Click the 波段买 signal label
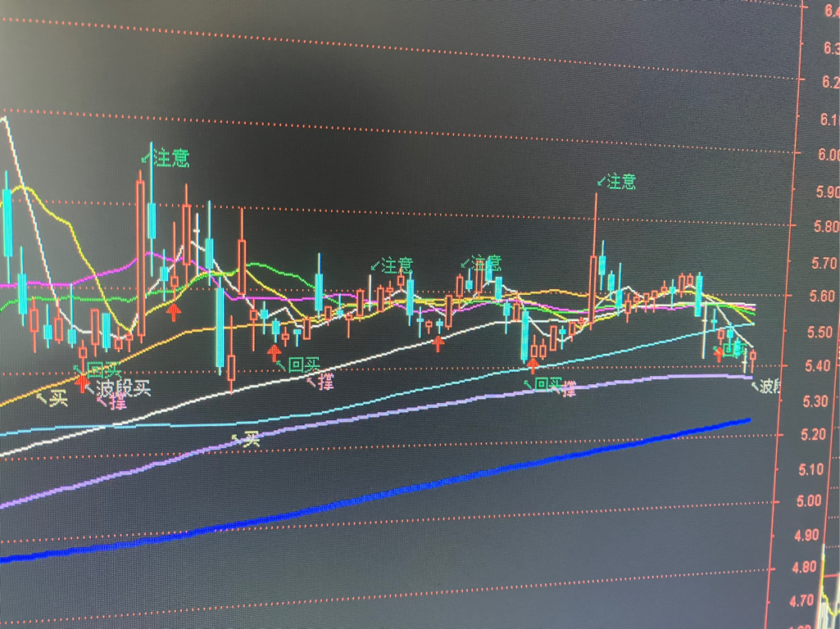This screenshot has width=840, height=629. coord(123,388)
